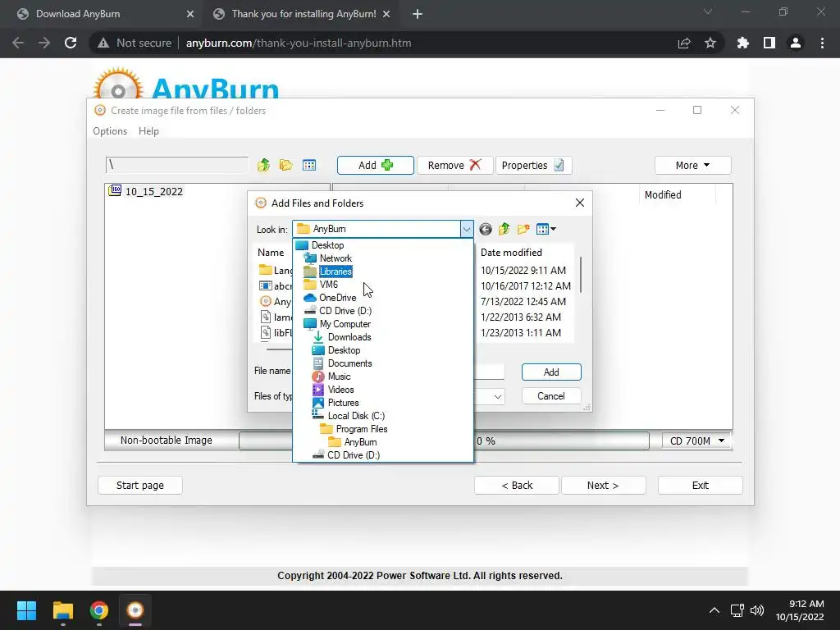Click the Name column header in dialog
The image size is (840, 630).
coord(271,253)
